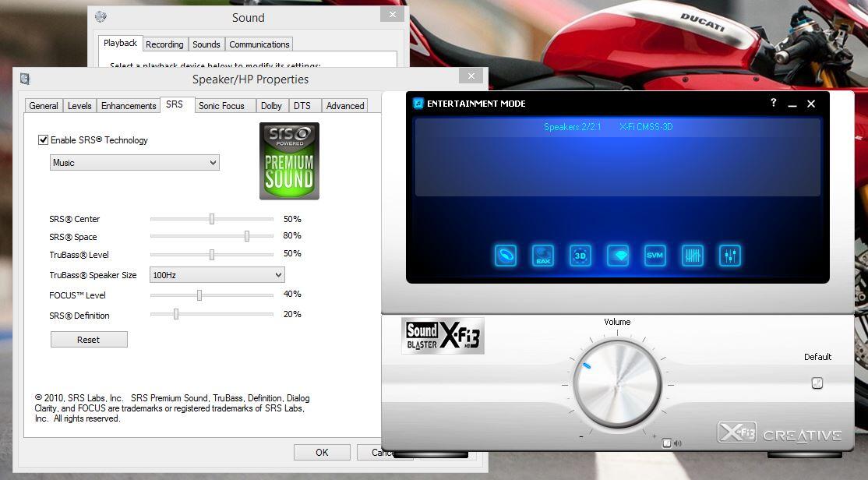This screenshot has width=868, height=480.
Task: Click the SRS Definition 20% value
Action: click(x=292, y=314)
